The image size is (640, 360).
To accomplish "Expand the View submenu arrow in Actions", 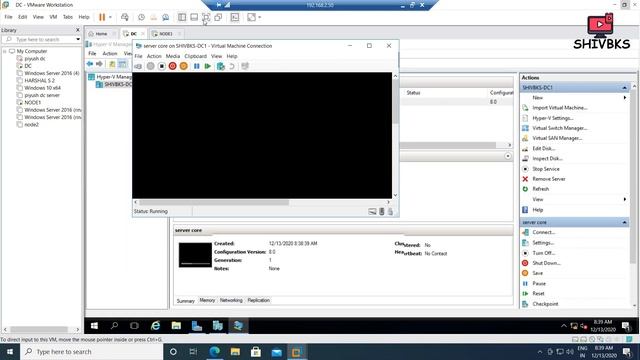I will coord(624,200).
